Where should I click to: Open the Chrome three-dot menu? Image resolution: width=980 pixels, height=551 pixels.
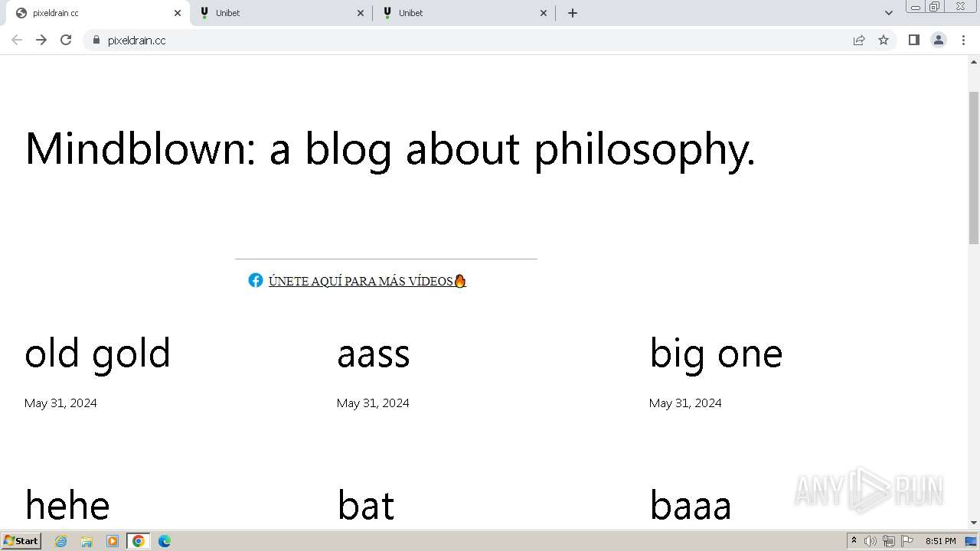(964, 40)
